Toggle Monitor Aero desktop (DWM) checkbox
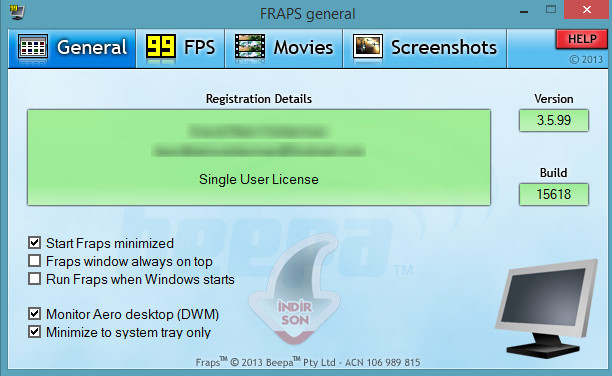612x376 pixels. click(34, 314)
